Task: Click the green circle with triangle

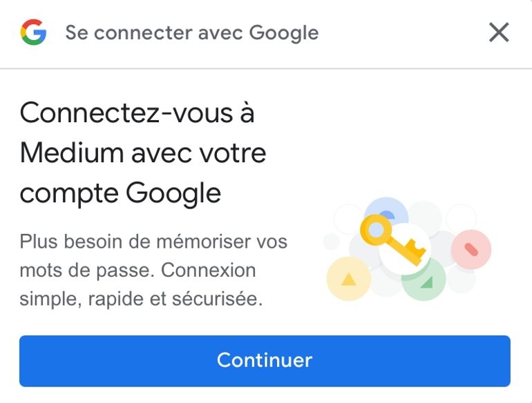Action: [424, 280]
